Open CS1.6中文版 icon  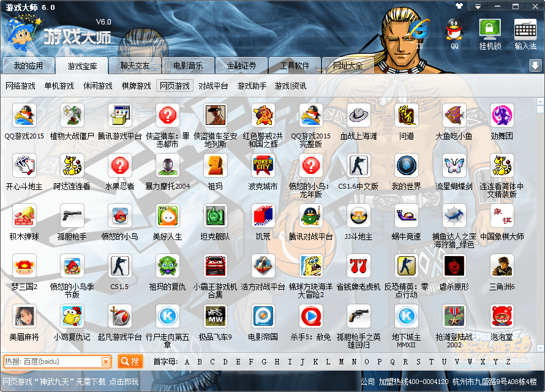pyautogui.click(x=359, y=165)
